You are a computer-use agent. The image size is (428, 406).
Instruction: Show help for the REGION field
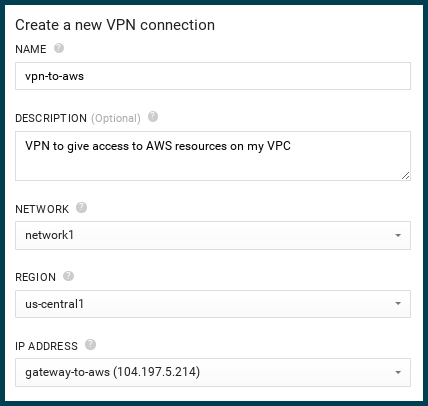click(68, 276)
